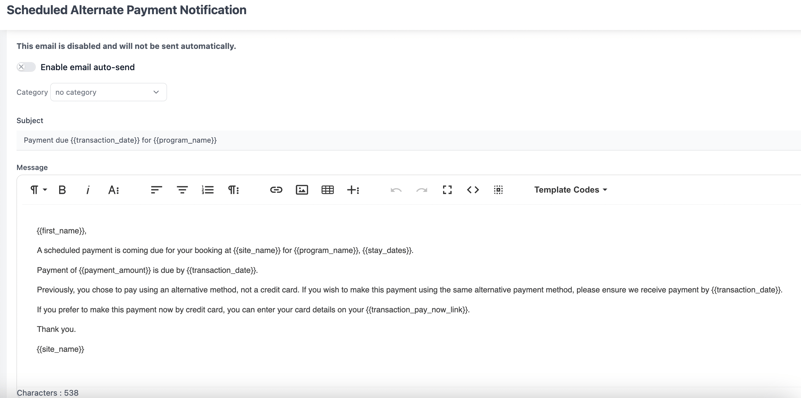Image resolution: width=801 pixels, height=398 pixels.
Task: Click the 'Enable email auto-send' label
Action: tap(87, 67)
